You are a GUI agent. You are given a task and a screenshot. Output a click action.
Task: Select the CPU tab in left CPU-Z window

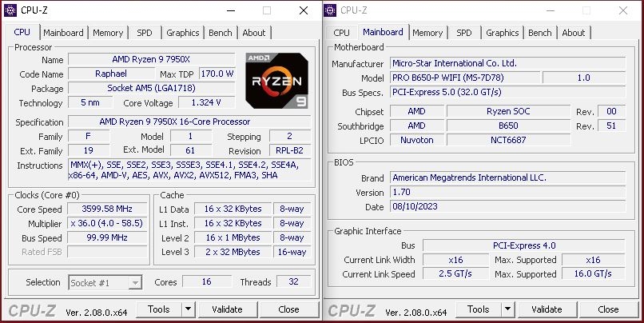pos(22,32)
